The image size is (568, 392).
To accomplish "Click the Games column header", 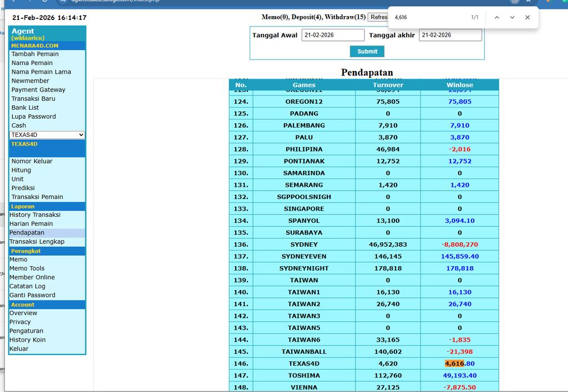I will coord(304,85).
